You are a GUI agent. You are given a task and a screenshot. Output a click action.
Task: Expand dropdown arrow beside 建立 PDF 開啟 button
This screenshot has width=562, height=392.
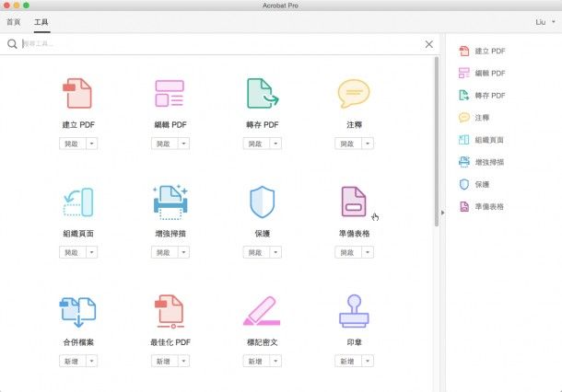(x=92, y=144)
